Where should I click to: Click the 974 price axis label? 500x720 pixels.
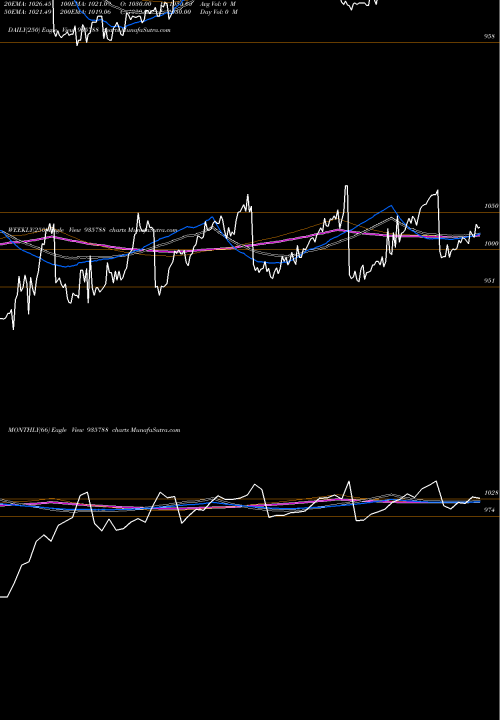click(x=489, y=510)
